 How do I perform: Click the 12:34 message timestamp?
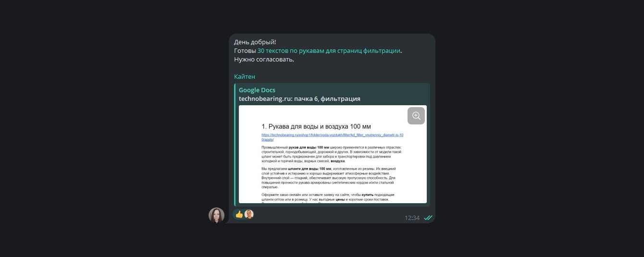(x=412, y=218)
